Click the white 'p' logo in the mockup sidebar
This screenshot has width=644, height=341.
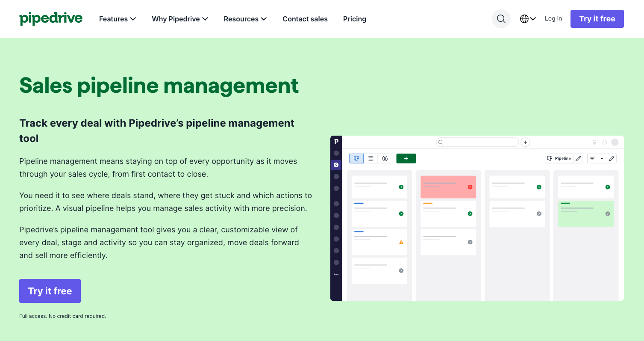(x=336, y=141)
